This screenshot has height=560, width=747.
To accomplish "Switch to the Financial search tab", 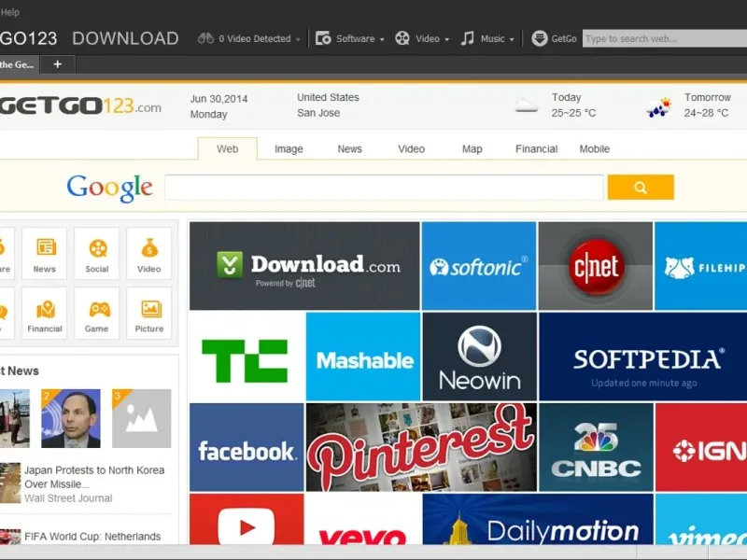I will click(x=536, y=149).
